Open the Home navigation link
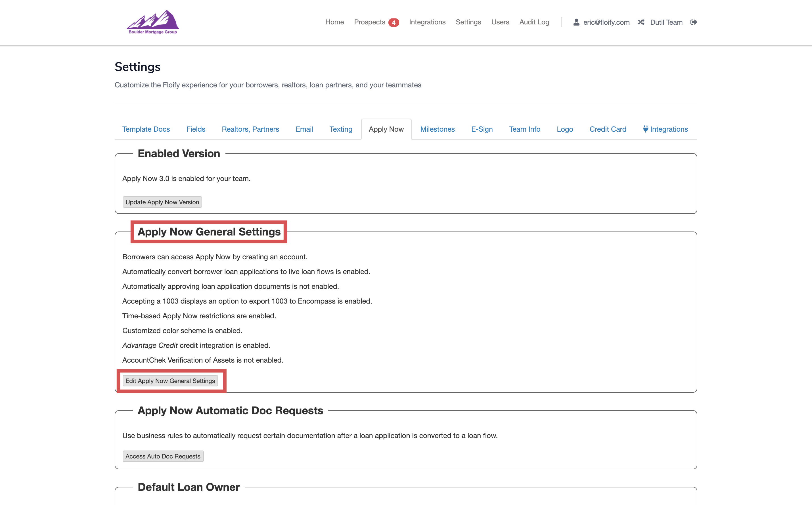812x505 pixels. [x=334, y=22]
